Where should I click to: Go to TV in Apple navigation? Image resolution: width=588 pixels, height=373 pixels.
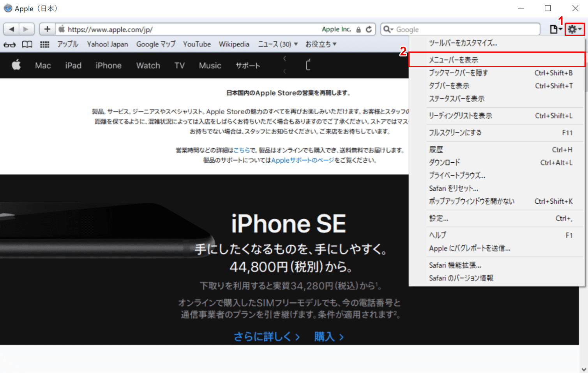(x=180, y=66)
